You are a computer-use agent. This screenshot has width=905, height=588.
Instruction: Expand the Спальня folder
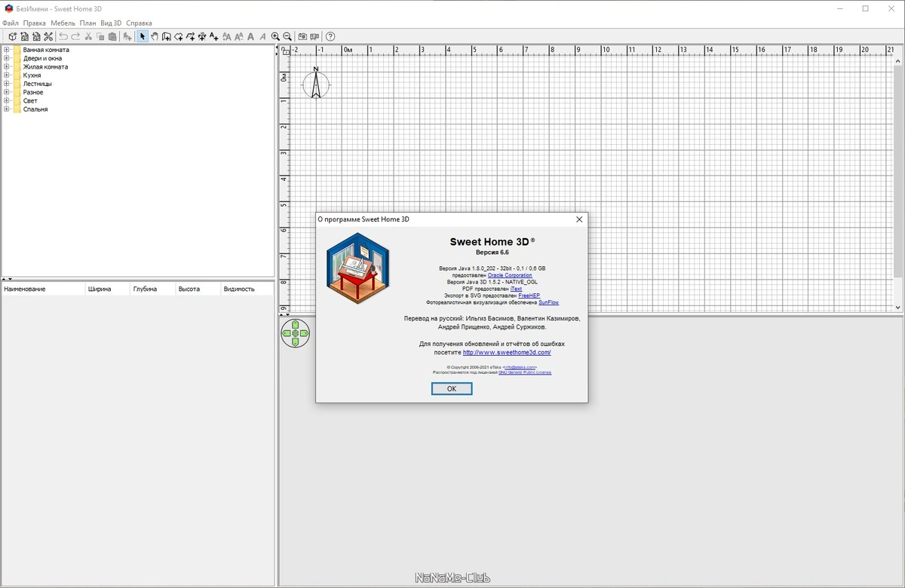[7, 109]
